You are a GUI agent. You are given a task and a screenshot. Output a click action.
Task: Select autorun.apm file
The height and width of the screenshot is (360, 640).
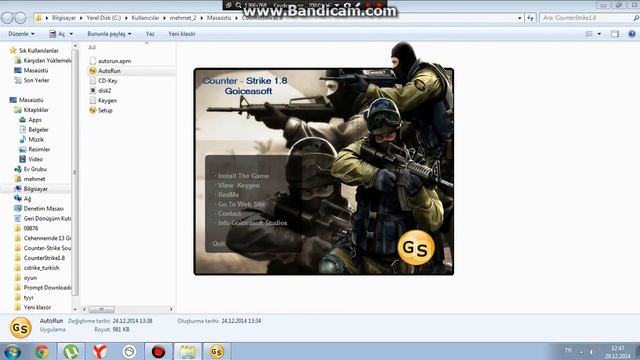click(x=114, y=61)
